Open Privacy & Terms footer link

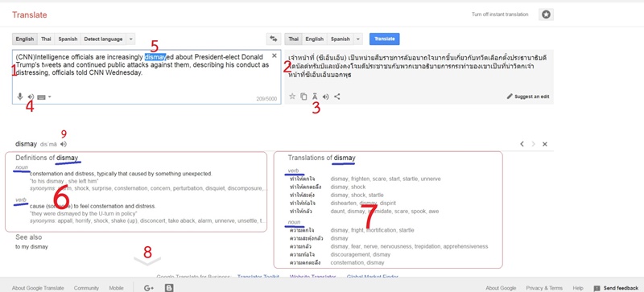point(544,288)
